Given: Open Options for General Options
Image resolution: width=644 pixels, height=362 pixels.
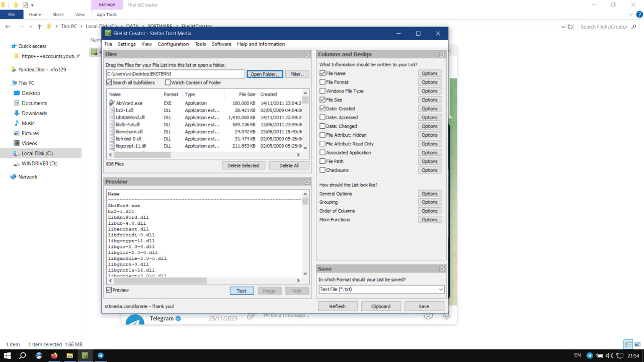Looking at the screenshot, I should pos(430,194).
